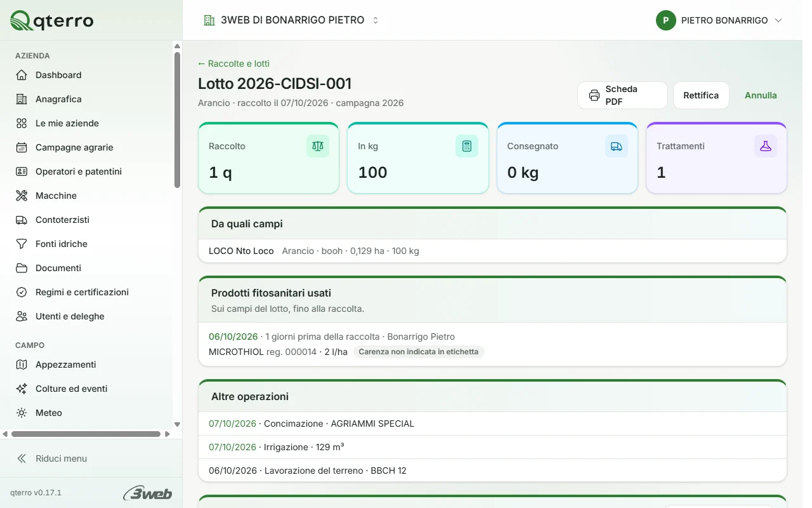Click the sidebar vertical scrollbar thumb
The width and height of the screenshot is (812, 508).
point(178,119)
